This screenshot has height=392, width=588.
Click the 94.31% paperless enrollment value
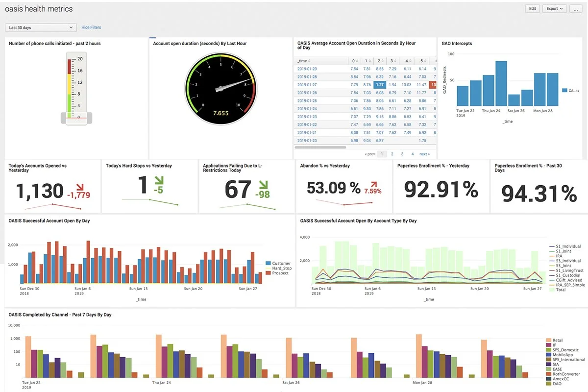point(539,194)
